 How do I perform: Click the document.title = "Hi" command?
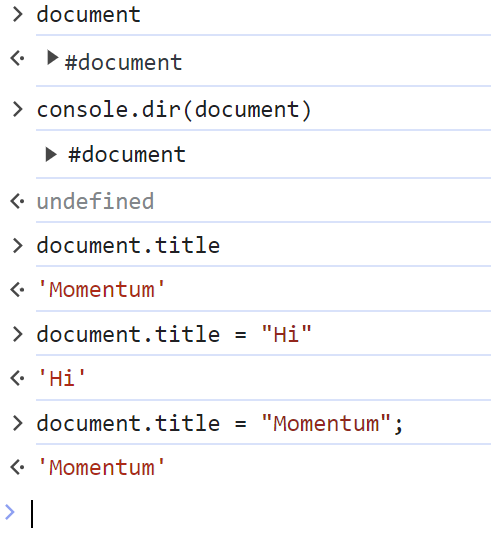click(x=174, y=334)
